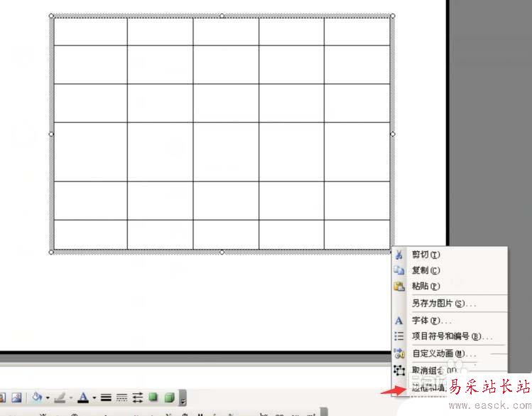Open the Font Color dropdown arrow
This screenshot has width=532, height=416.
[x=94, y=398]
